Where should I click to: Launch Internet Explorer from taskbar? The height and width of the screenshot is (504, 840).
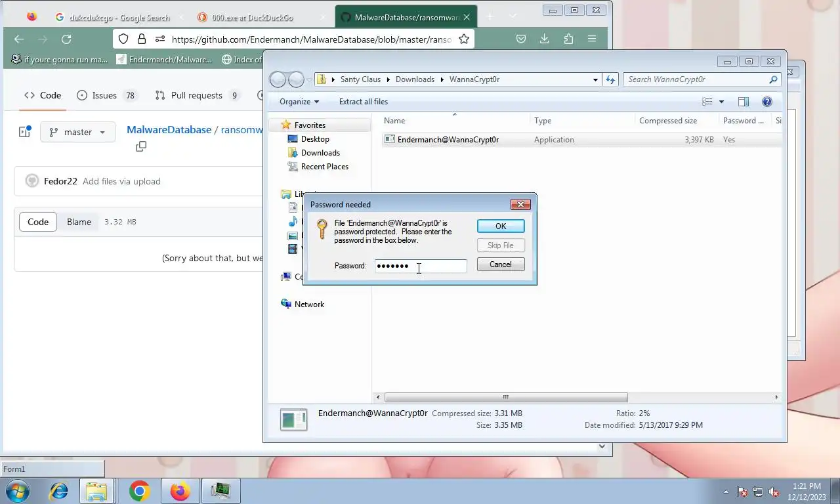coord(58,491)
